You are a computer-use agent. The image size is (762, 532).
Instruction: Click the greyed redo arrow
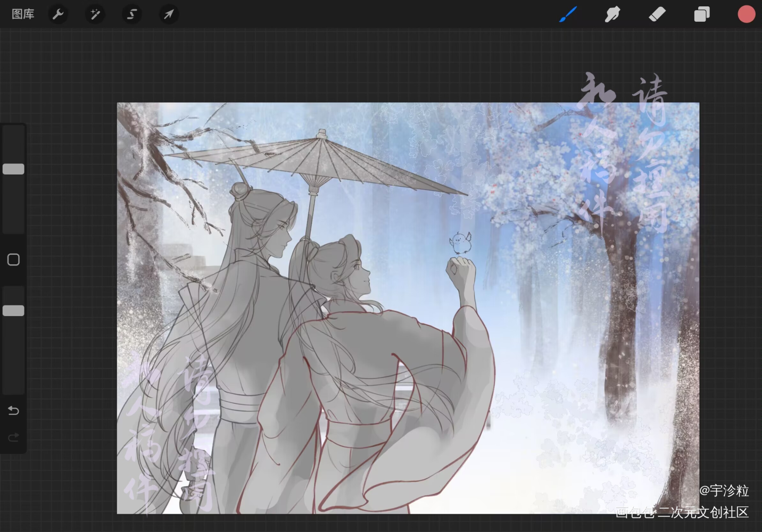click(14, 437)
